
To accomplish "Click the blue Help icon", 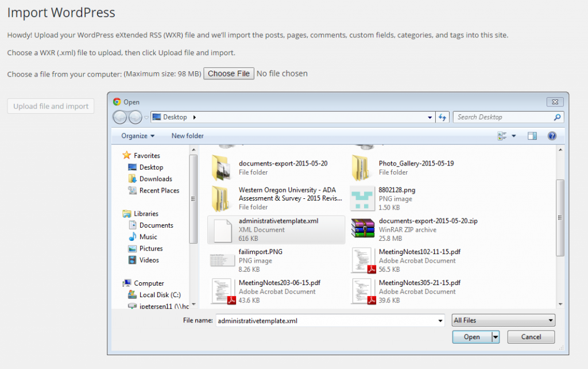I will 552,136.
